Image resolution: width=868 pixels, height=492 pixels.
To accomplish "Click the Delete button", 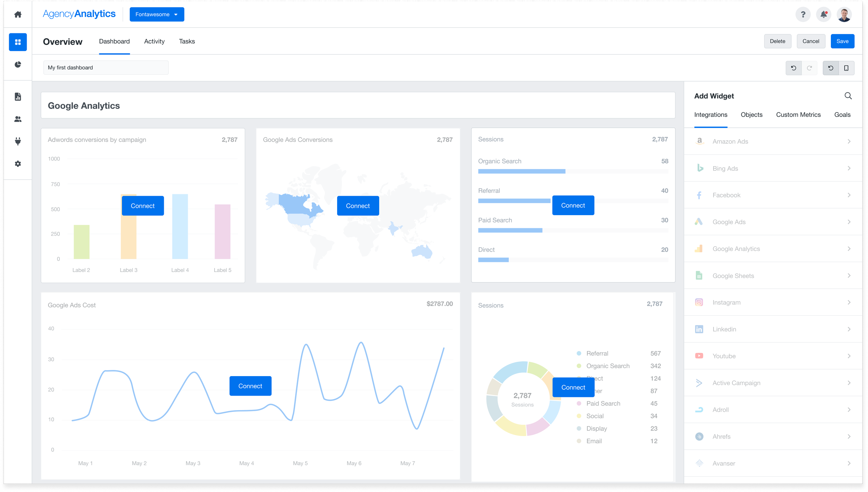I will pos(777,41).
